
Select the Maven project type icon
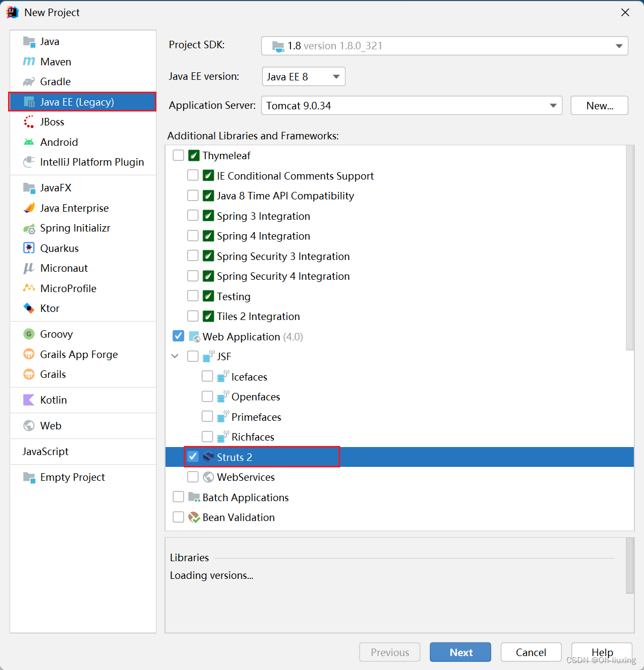(28, 61)
